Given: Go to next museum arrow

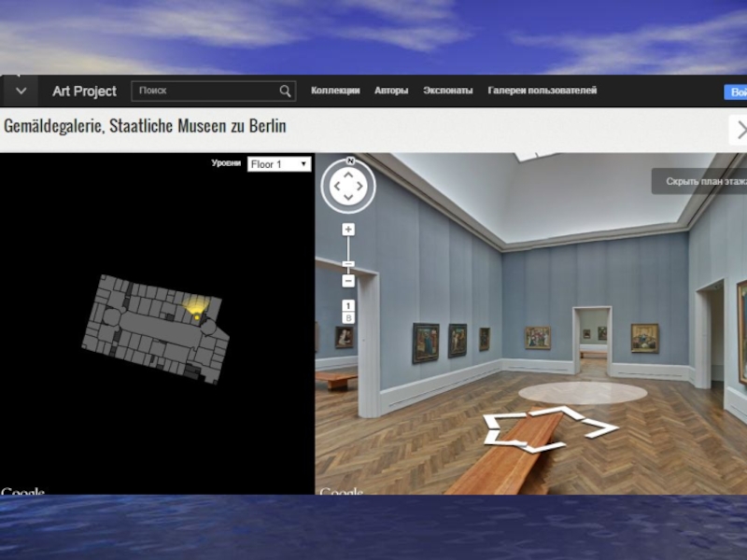Looking at the screenshot, I should click(x=739, y=130).
